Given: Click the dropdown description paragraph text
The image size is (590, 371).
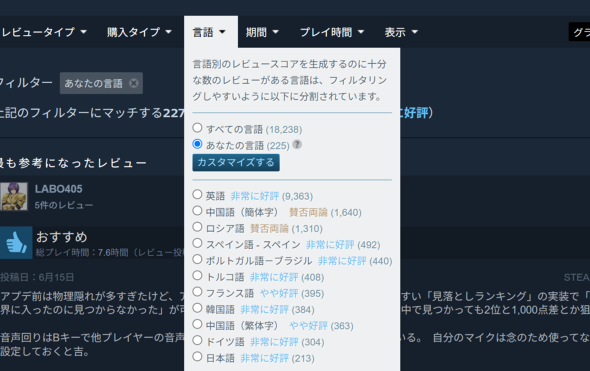Looking at the screenshot, I should [290, 80].
